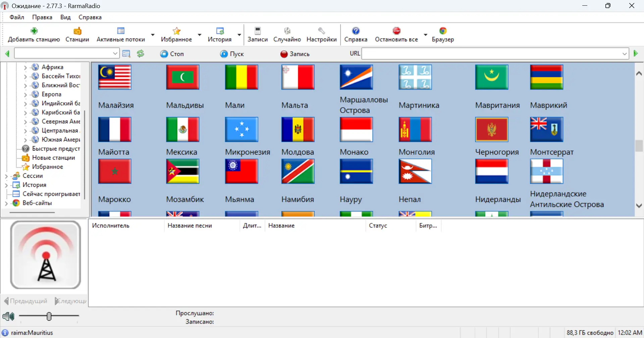The height and width of the screenshot is (338, 644).
Task: Select Новые станции in the sidebar
Action: pos(54,158)
